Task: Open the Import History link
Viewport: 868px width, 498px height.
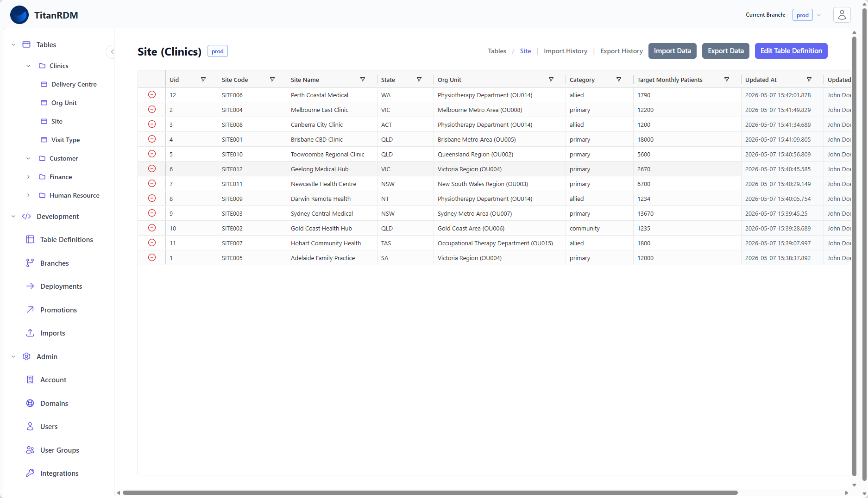Action: (565, 51)
